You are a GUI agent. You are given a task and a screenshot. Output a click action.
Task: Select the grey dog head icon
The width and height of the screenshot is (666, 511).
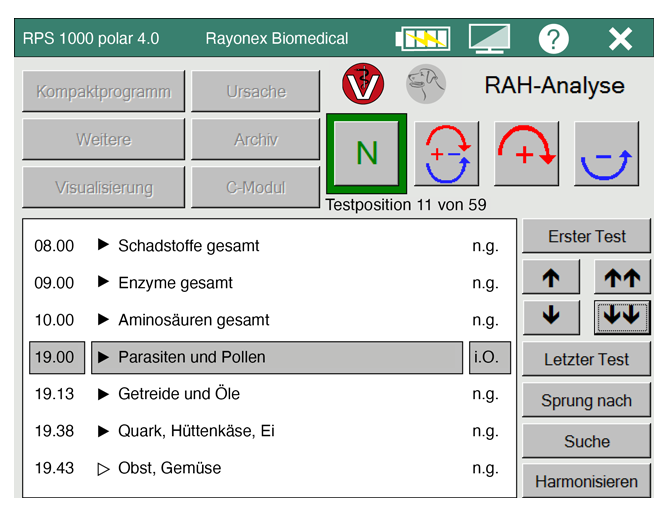pyautogui.click(x=426, y=84)
